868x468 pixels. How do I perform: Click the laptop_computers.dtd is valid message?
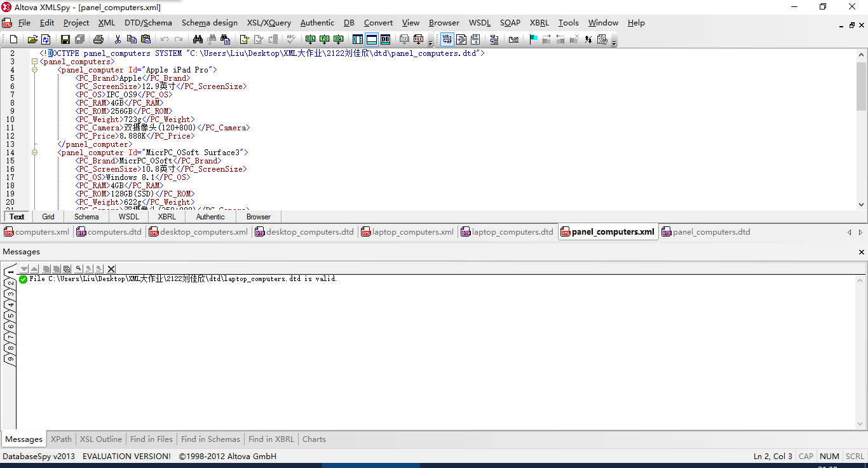tap(183, 279)
